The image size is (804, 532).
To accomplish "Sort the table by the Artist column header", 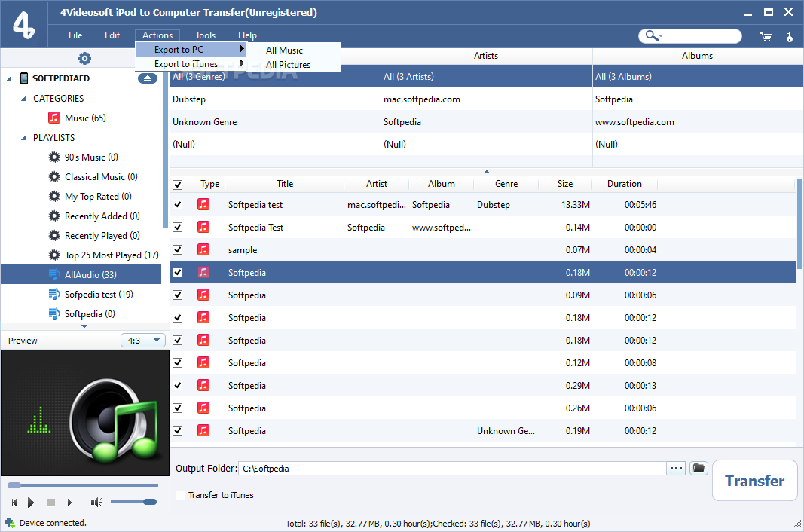I will tap(376, 184).
